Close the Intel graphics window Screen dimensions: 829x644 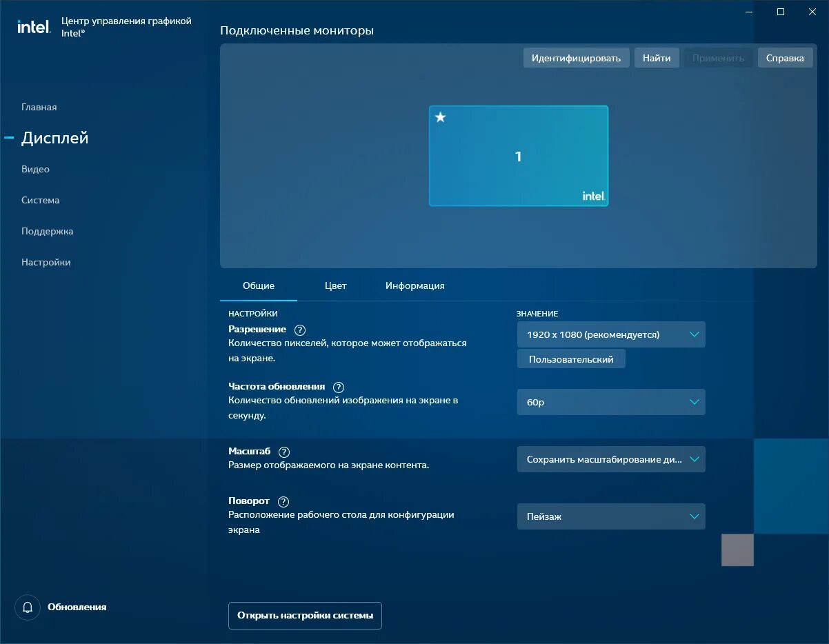[812, 12]
